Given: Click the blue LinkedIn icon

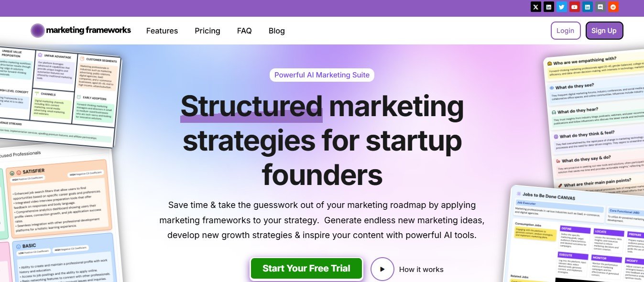Looking at the screenshot, I should pyautogui.click(x=588, y=7).
